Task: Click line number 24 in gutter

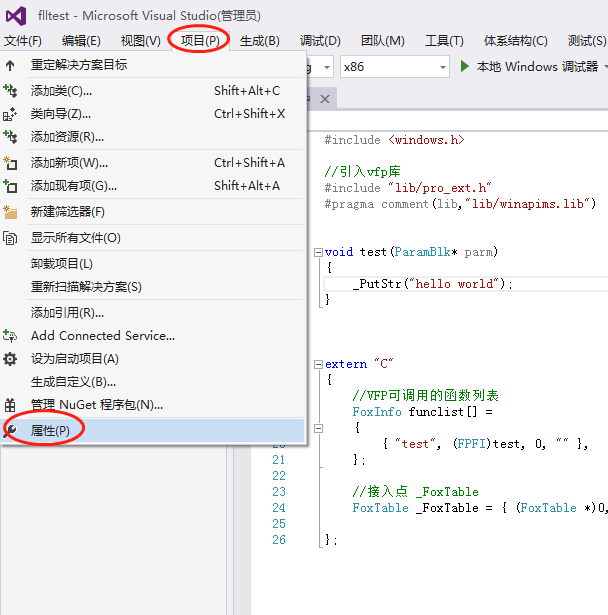Action: (279, 508)
